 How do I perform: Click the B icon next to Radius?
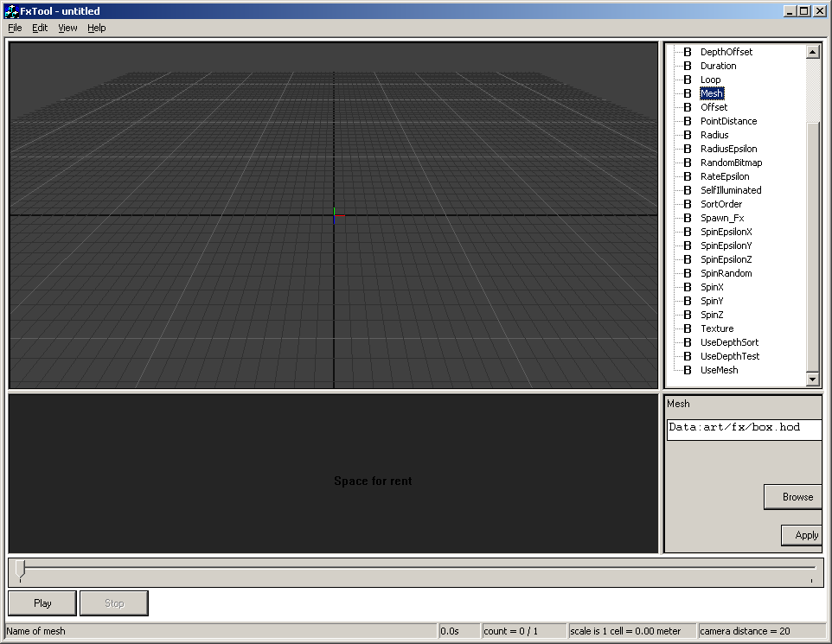click(688, 135)
